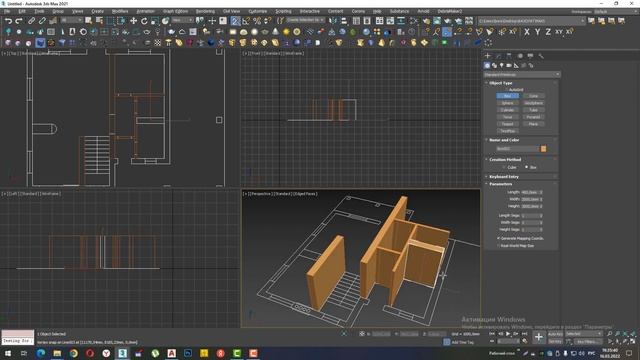This screenshot has height=360, width=640.
Task: Toggle the AutoGrid checkbox
Action: pyautogui.click(x=507, y=90)
